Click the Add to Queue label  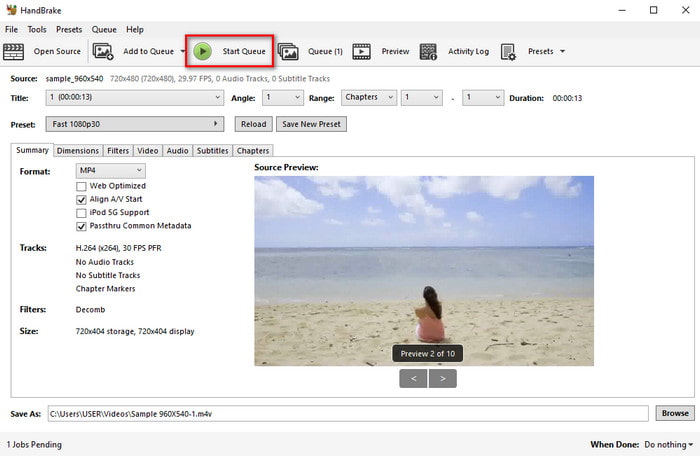pos(148,51)
